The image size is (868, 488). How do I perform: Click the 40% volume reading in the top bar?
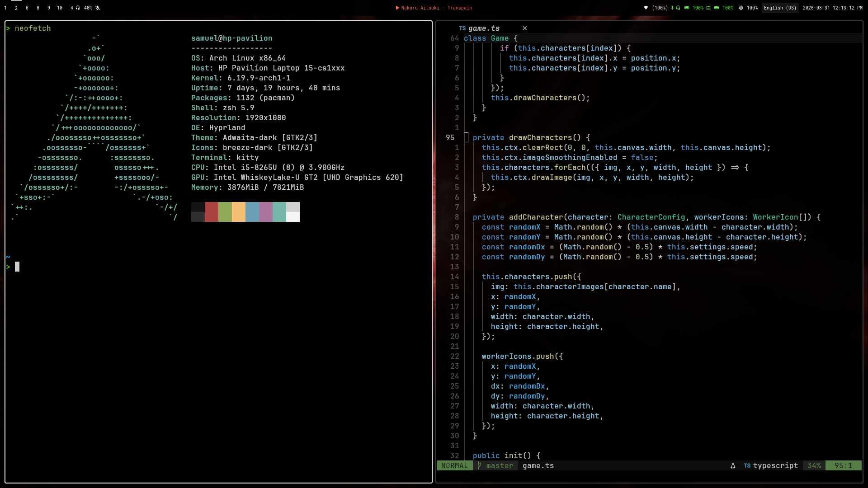pyautogui.click(x=88, y=8)
